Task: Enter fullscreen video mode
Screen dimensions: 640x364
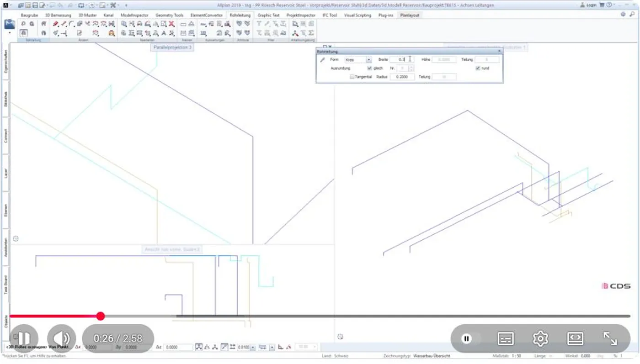Action: pyautogui.click(x=610, y=338)
